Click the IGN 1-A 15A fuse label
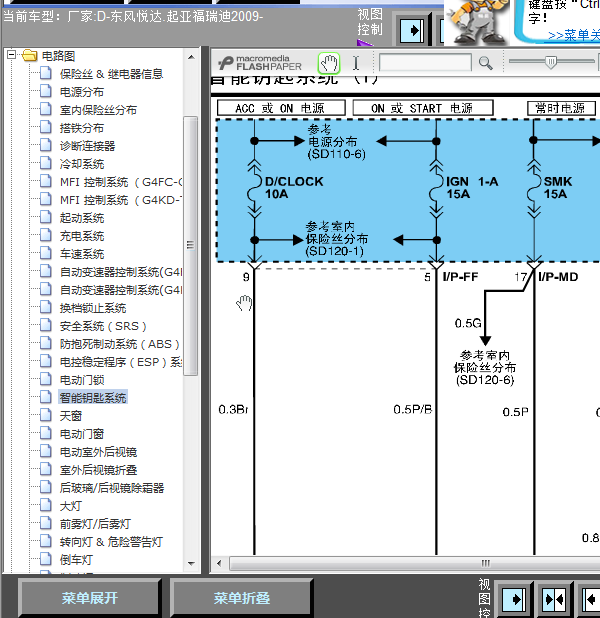Viewport: 600px width, 618px height. (472, 188)
